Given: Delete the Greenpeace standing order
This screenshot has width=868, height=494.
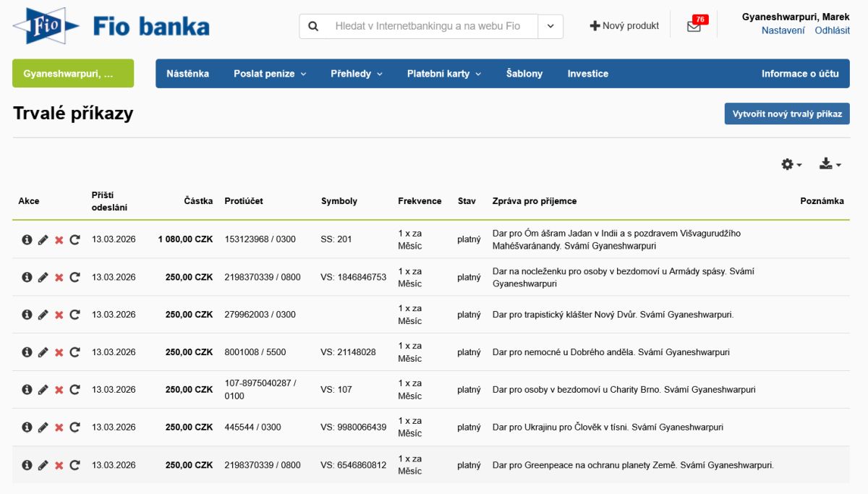Looking at the screenshot, I should [x=59, y=465].
